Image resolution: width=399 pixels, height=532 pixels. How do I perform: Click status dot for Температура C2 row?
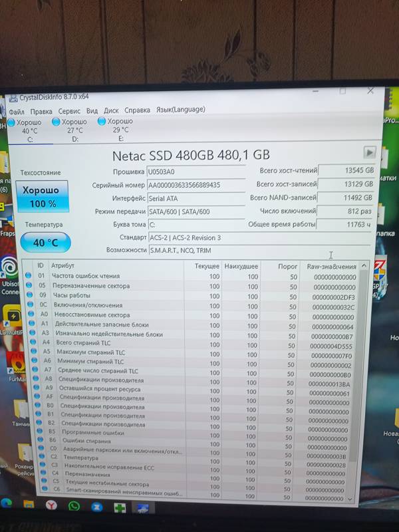pyautogui.click(x=41, y=456)
